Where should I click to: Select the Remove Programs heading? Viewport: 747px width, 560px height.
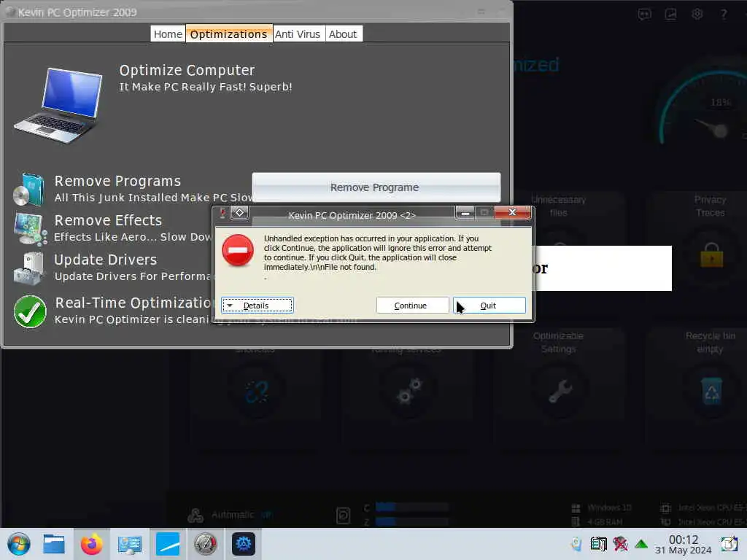click(117, 182)
